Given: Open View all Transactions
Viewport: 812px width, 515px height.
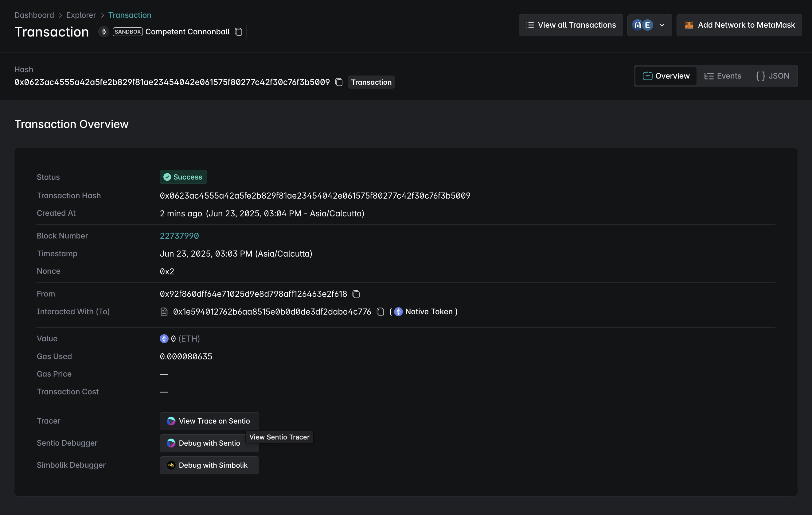Looking at the screenshot, I should (571, 25).
